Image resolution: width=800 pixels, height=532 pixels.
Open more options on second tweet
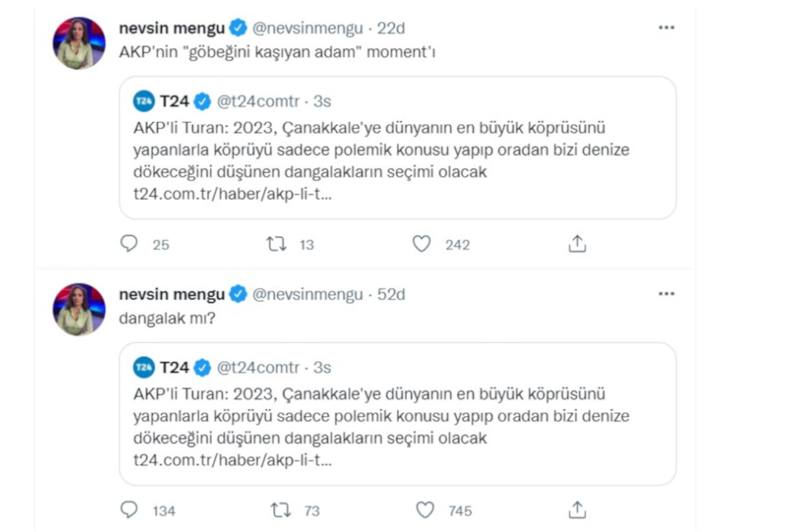coord(666,294)
